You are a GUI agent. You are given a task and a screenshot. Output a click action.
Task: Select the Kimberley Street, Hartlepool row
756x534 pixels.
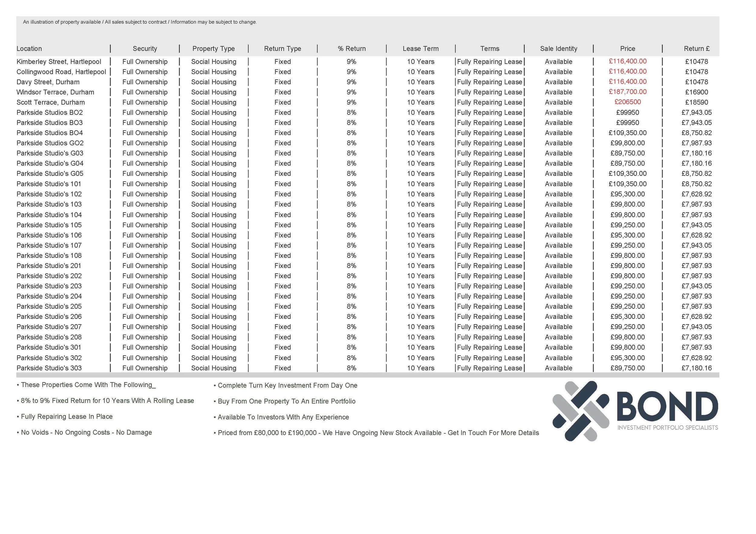click(59, 62)
